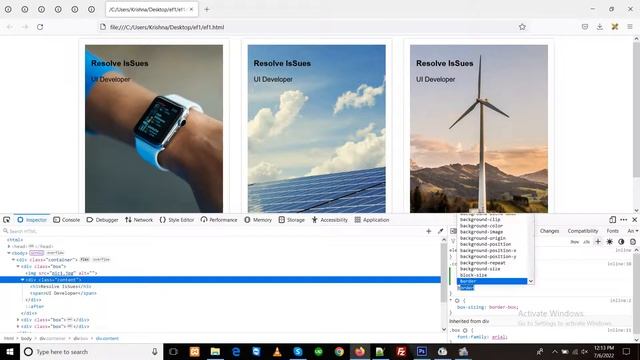Switch to the Debugger panel
Image resolution: width=640 pixels, height=360 pixels.
click(102, 220)
